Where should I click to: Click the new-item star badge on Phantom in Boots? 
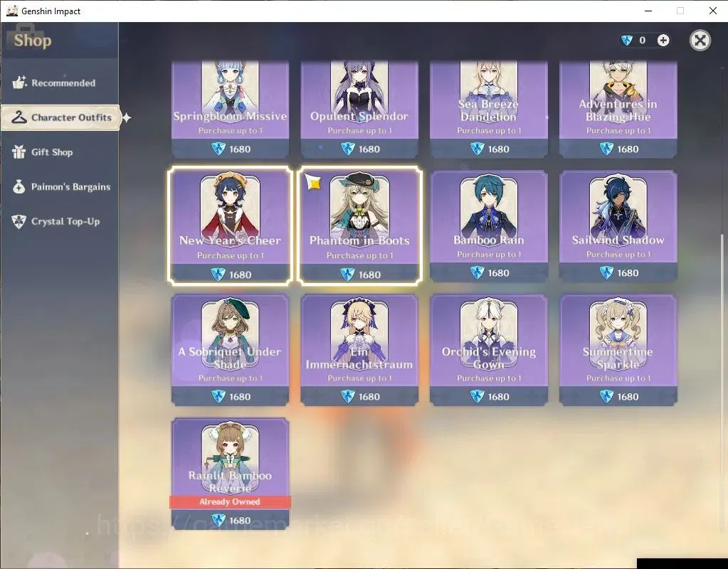pos(313,182)
